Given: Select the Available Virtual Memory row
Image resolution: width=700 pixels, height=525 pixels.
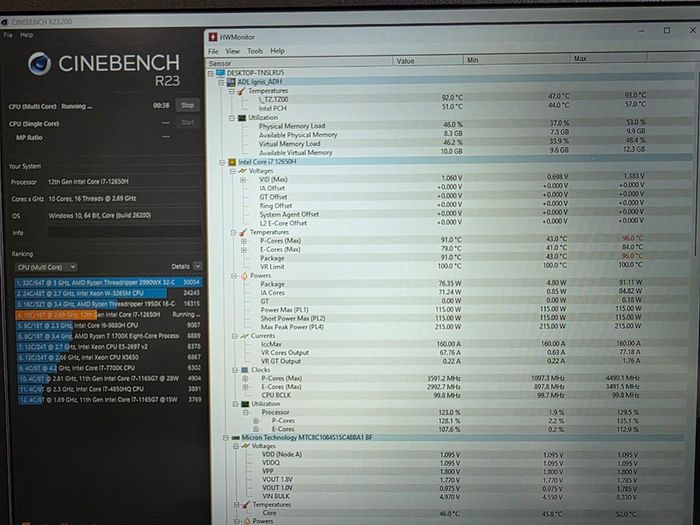Looking at the screenshot, I should 452,151.
